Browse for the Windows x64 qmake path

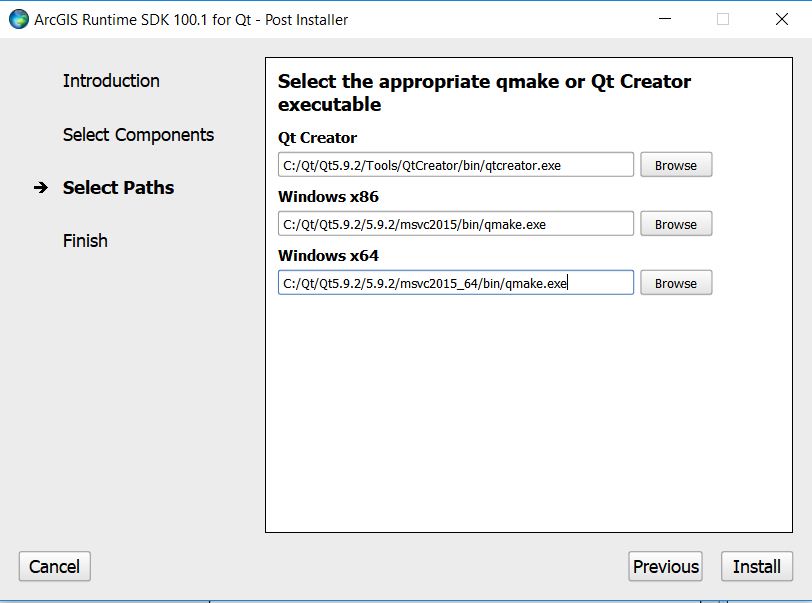[676, 283]
